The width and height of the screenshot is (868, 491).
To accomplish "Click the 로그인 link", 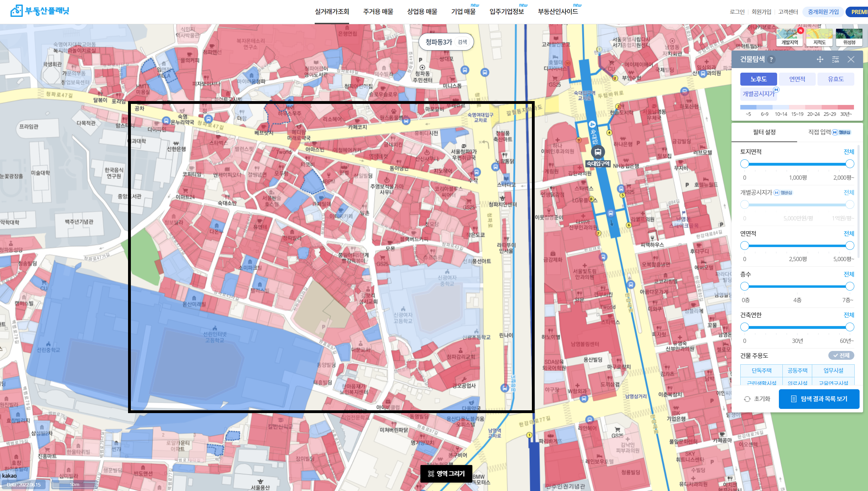I will tap(737, 12).
